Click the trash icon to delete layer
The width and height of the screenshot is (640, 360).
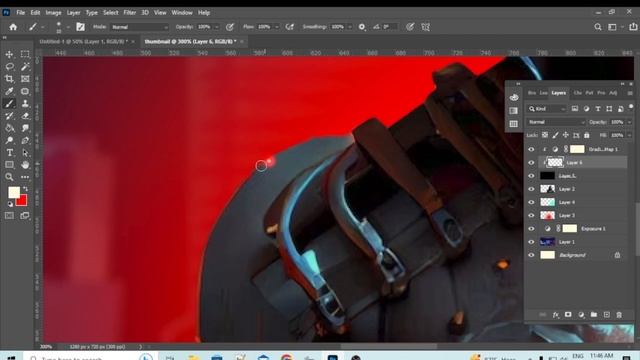coord(619,315)
